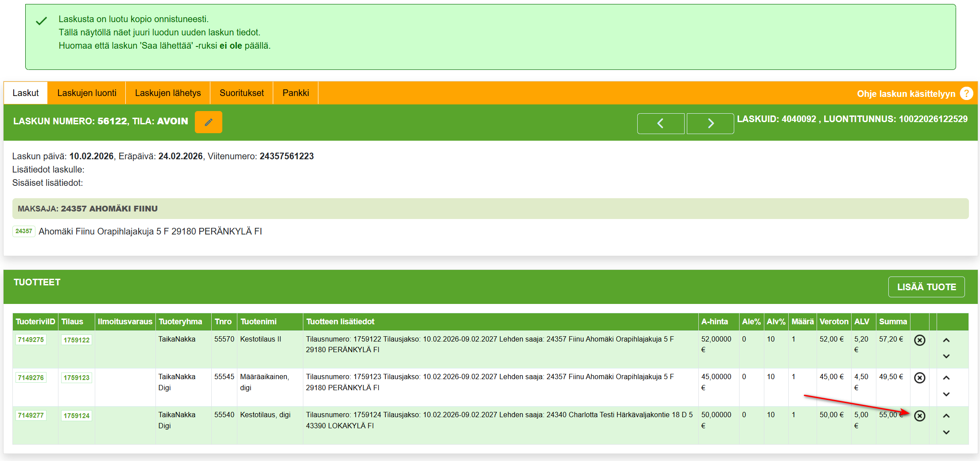Viewport: 980px width, 461px height.
Task: Open the Suoritukset tab
Action: point(241,93)
